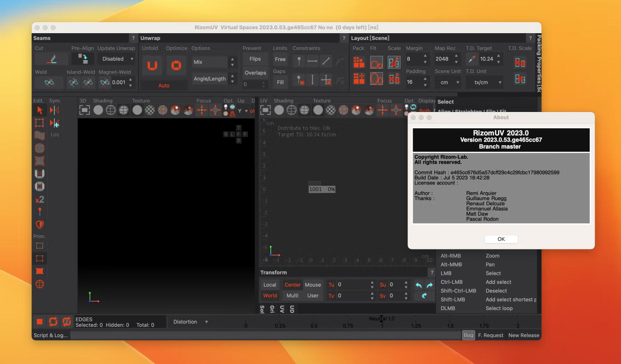Image resolution: width=621 pixels, height=364 pixels.
Task: Click the Multi pivot button
Action: (x=292, y=296)
